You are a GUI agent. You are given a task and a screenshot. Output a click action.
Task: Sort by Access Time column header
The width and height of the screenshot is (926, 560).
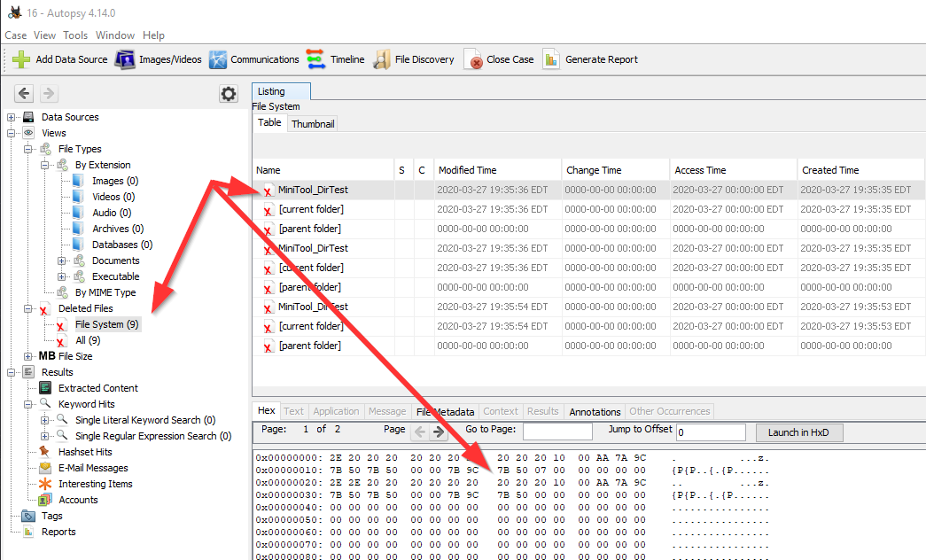point(734,170)
